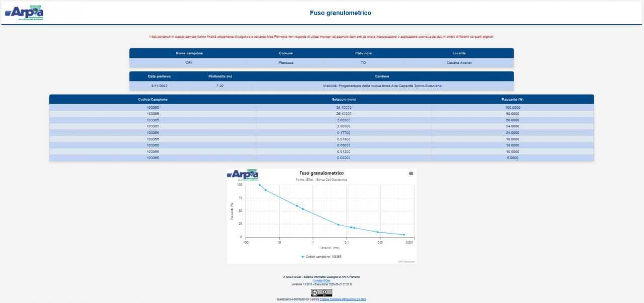Select the 19.0000 passante cell
The image size is (644, 303).
click(x=513, y=139)
